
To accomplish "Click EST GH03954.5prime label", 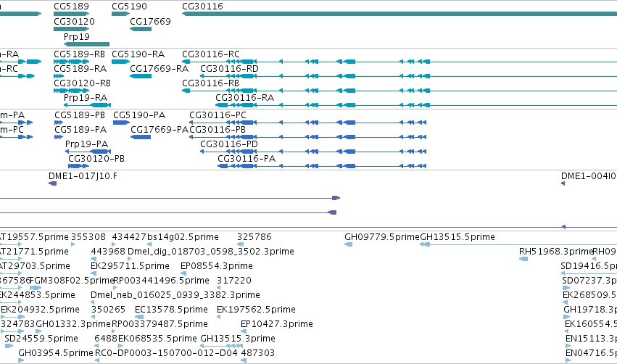I will [56, 353].
